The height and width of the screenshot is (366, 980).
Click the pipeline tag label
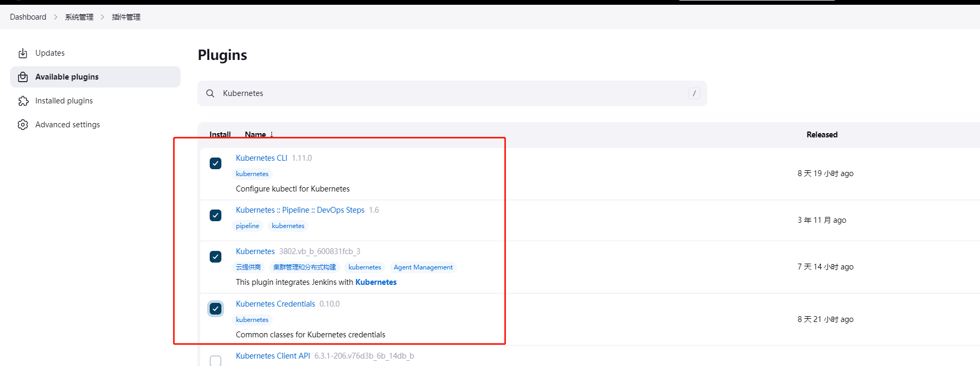(x=247, y=226)
